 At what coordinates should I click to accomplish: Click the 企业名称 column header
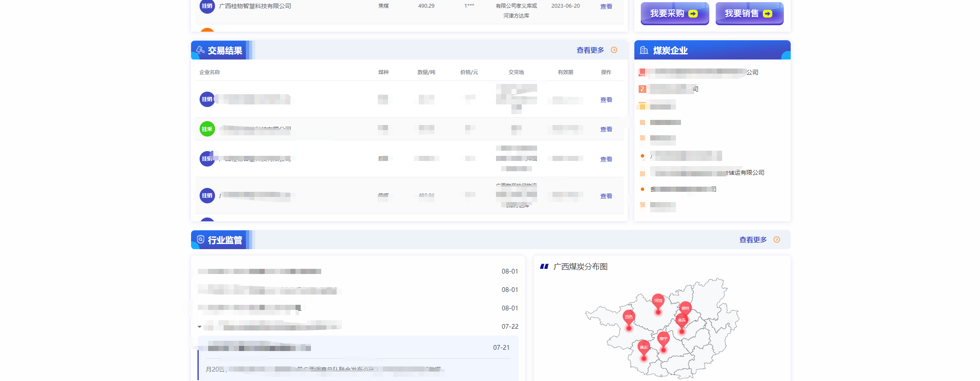(x=209, y=72)
